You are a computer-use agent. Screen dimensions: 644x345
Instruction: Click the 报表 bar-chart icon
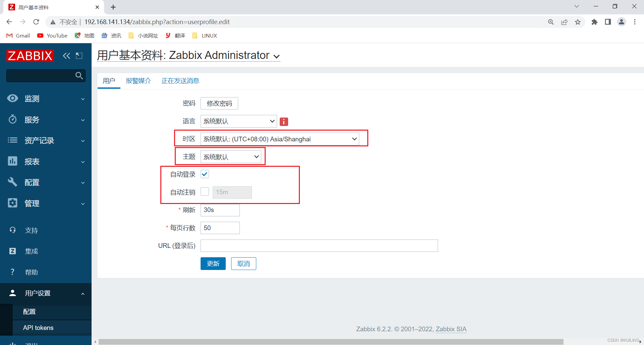[x=12, y=161]
